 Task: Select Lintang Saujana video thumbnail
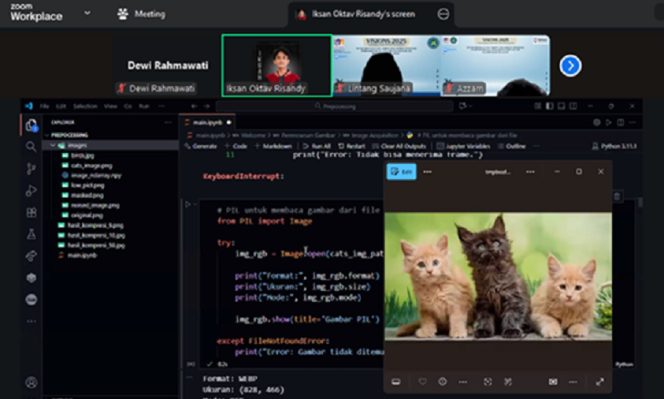click(386, 66)
